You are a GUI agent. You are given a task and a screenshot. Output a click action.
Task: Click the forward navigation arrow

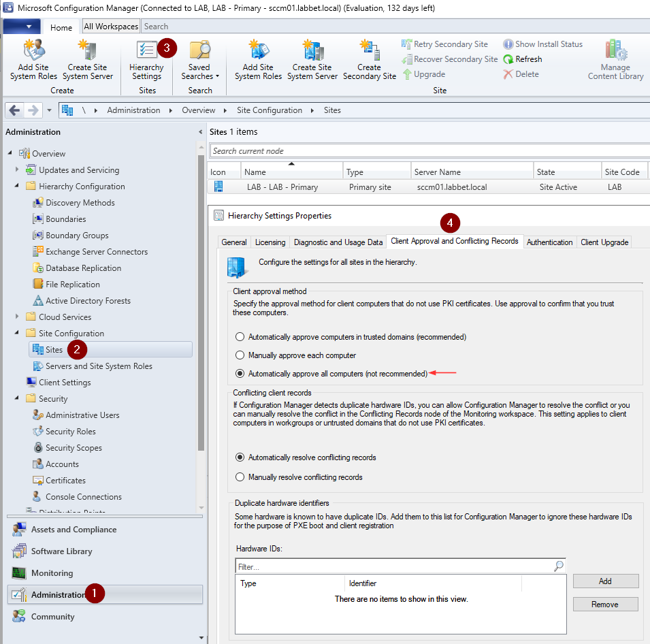coord(33,110)
